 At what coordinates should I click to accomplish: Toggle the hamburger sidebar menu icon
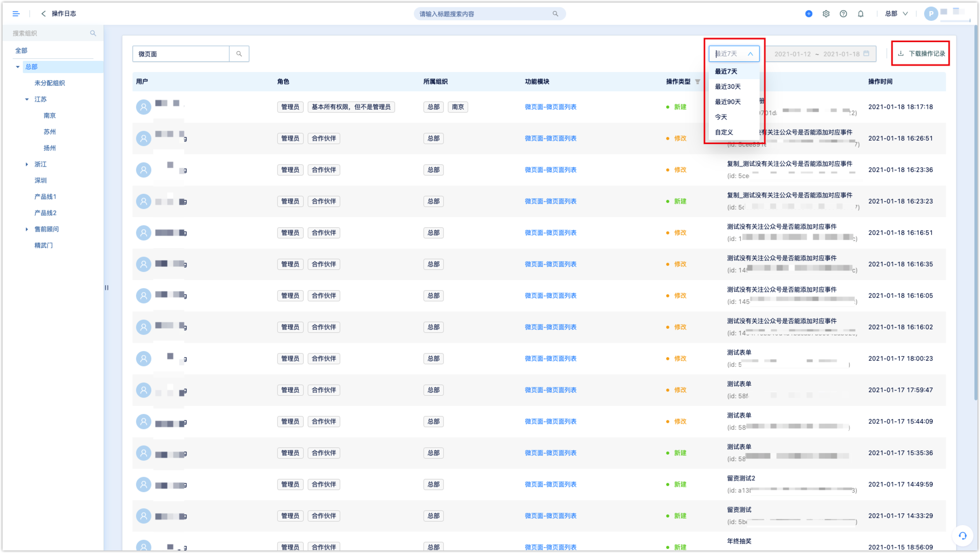click(16, 14)
